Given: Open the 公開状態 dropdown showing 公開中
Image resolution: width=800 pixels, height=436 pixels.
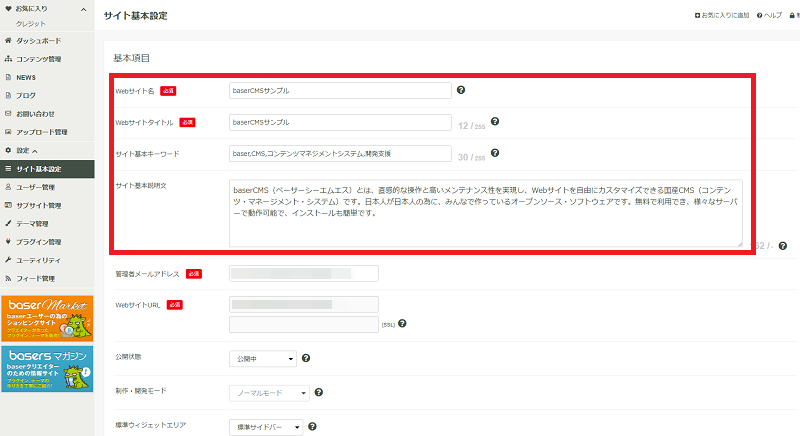Looking at the screenshot, I should [263, 358].
